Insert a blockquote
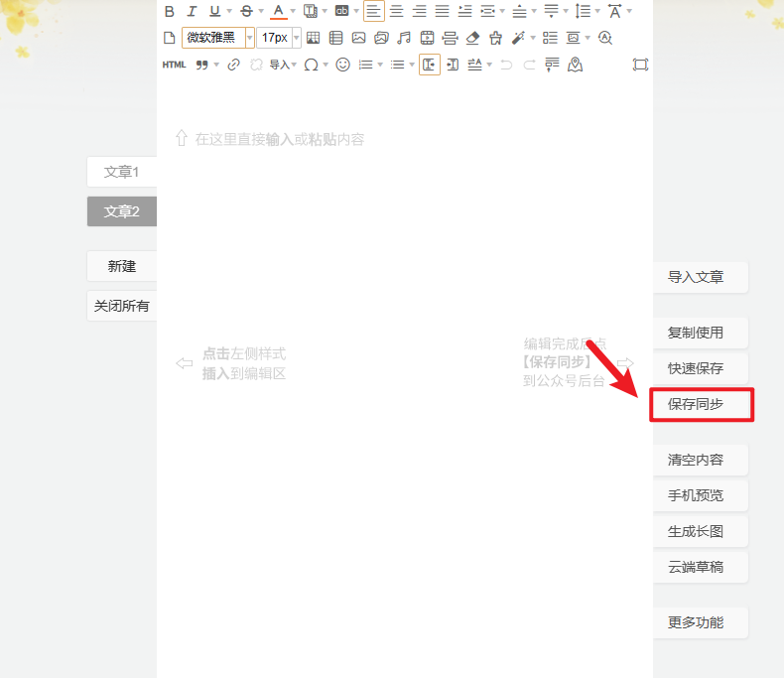 click(x=201, y=65)
